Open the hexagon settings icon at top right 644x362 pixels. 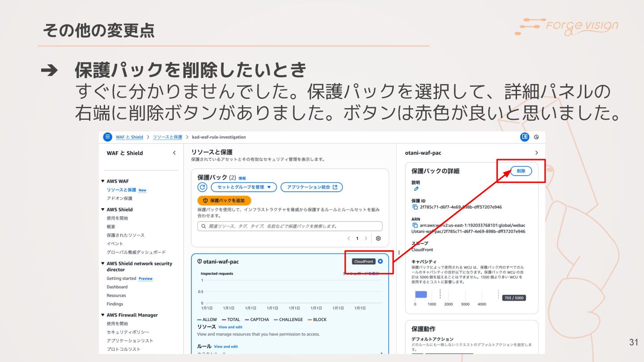click(x=536, y=137)
